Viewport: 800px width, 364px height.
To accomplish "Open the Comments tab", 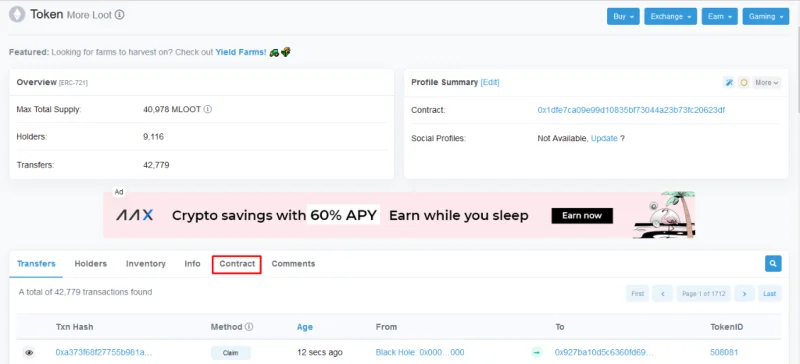I will 293,264.
